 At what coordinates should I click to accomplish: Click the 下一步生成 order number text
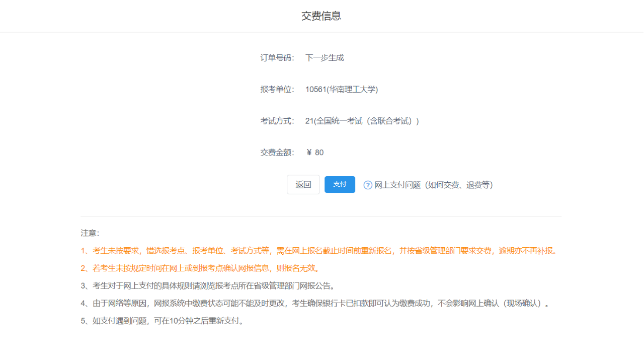[x=324, y=57]
